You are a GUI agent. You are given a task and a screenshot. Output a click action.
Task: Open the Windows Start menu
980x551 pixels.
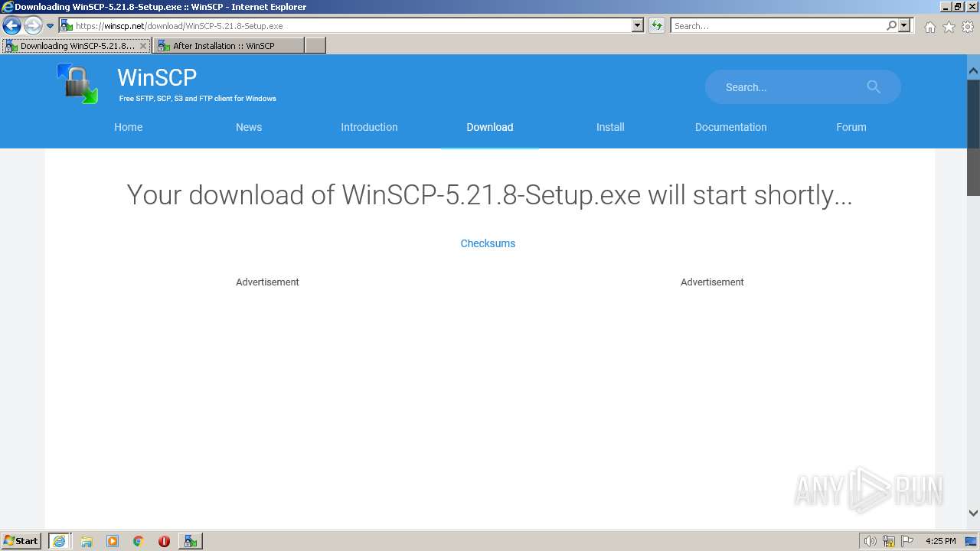click(21, 540)
